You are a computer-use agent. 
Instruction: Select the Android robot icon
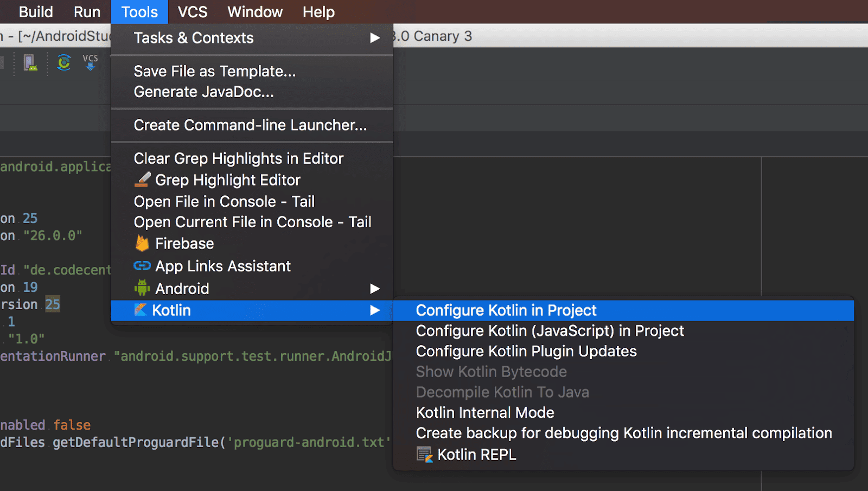point(142,288)
